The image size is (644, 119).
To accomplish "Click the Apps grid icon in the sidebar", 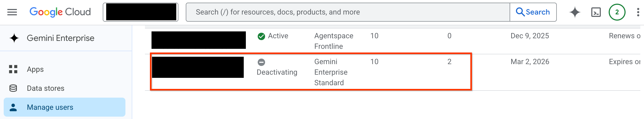I will pos(13,69).
